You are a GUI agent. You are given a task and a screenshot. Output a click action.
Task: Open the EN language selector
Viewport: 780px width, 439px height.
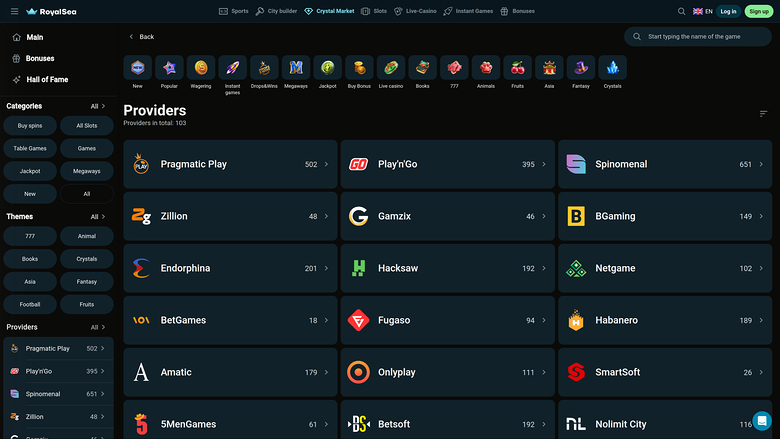(x=703, y=11)
